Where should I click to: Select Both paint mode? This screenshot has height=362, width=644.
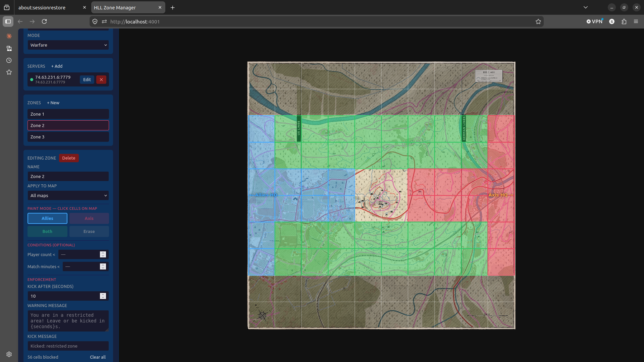pyautogui.click(x=47, y=231)
